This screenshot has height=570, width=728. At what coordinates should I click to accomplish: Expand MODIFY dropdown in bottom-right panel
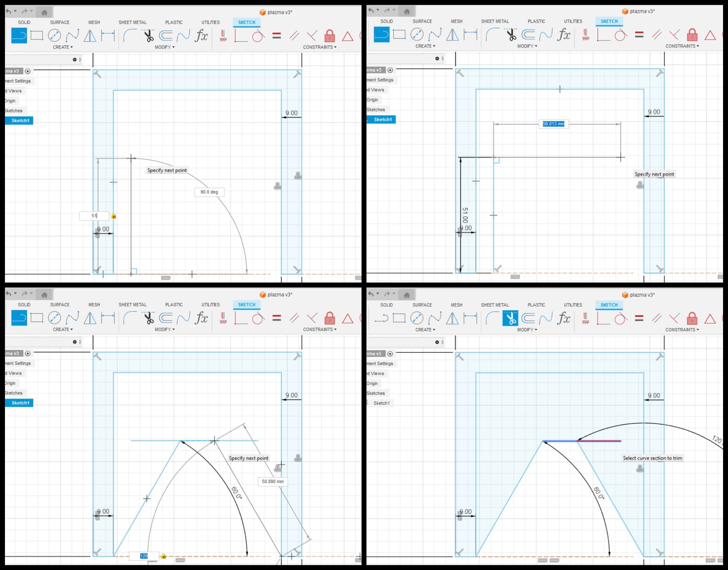click(x=527, y=329)
